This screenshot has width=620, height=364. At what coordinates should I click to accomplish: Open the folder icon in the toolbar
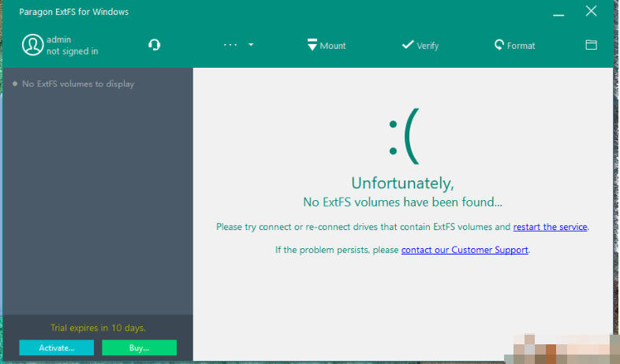(x=591, y=45)
